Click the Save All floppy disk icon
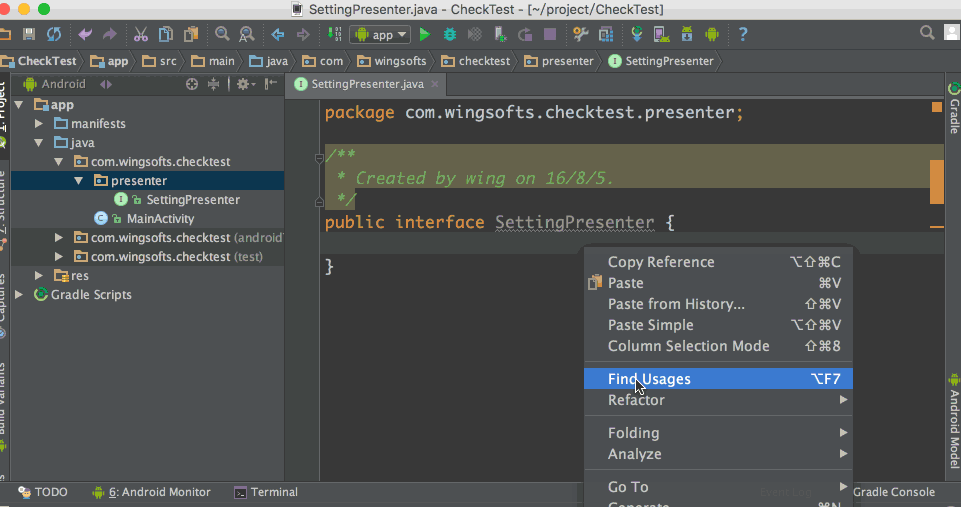Viewport: 961px width, 507px height. (x=29, y=35)
